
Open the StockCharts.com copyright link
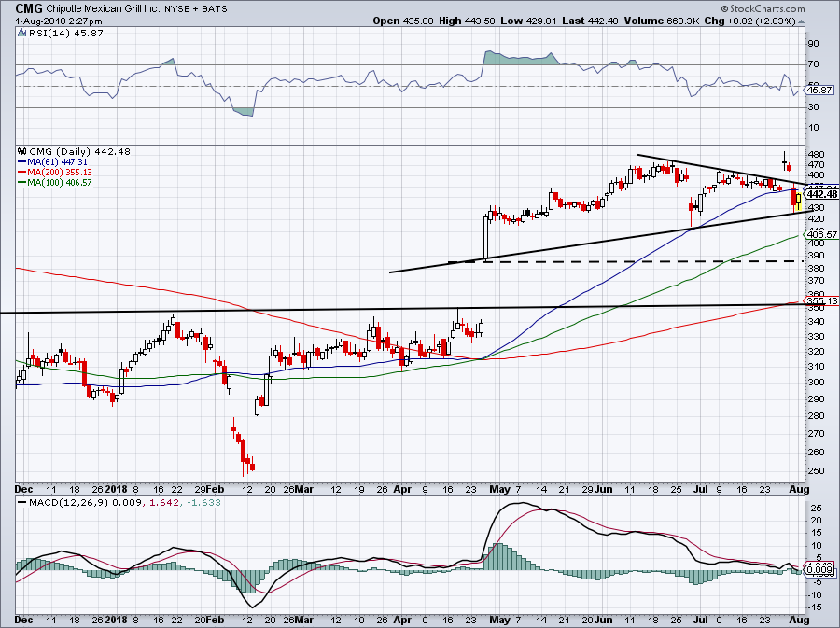(x=763, y=8)
